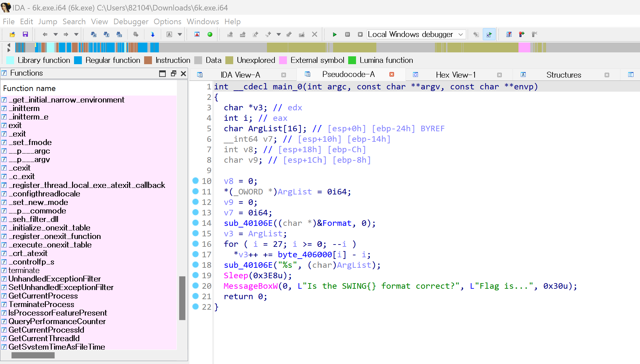Image resolution: width=640 pixels, height=364 pixels.
Task: Click the blue down arrow jump icon
Action: tap(153, 34)
